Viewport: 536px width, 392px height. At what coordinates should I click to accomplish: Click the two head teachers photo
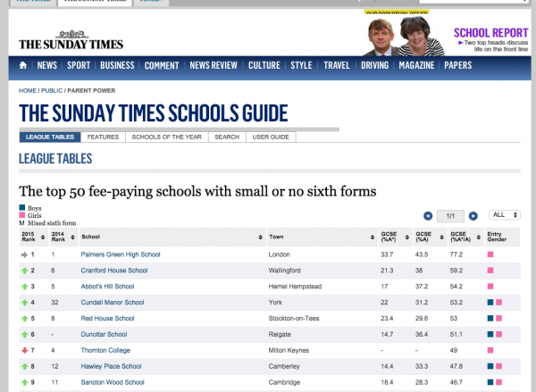404,36
